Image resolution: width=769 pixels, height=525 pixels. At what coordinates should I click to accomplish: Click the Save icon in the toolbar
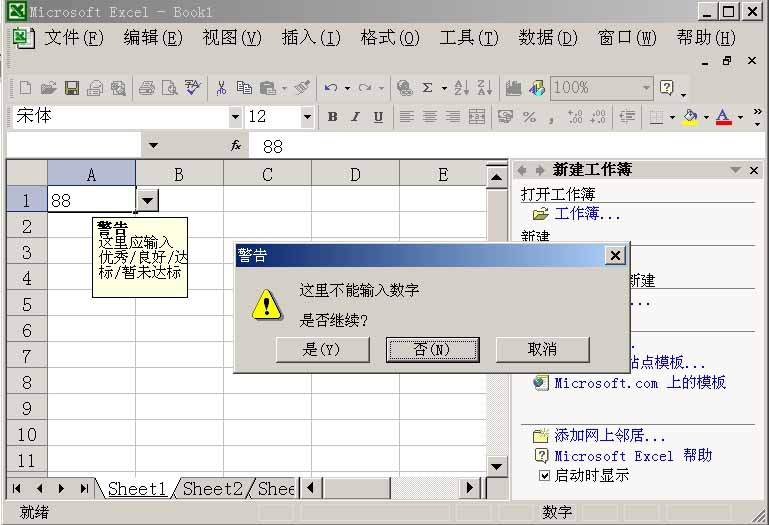[72, 88]
